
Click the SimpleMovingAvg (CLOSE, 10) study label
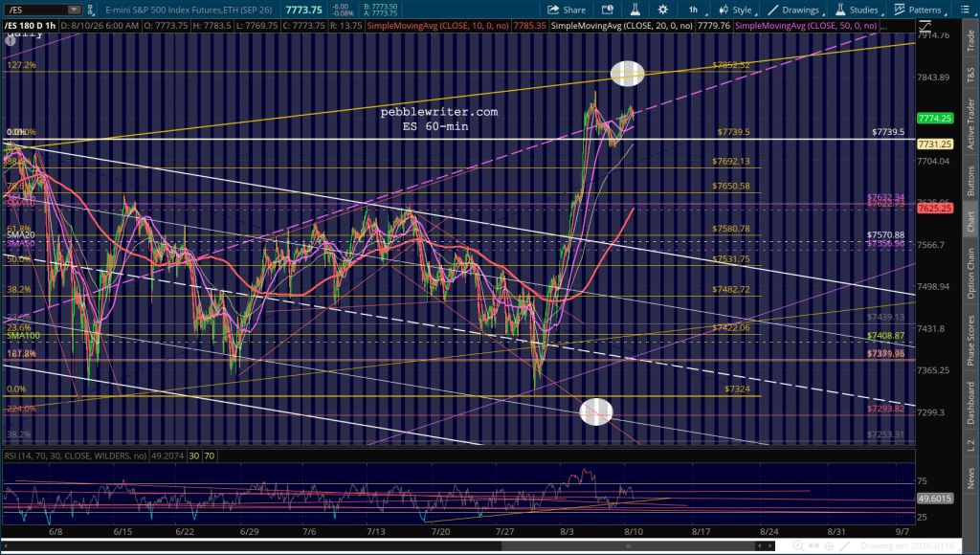pos(437,26)
